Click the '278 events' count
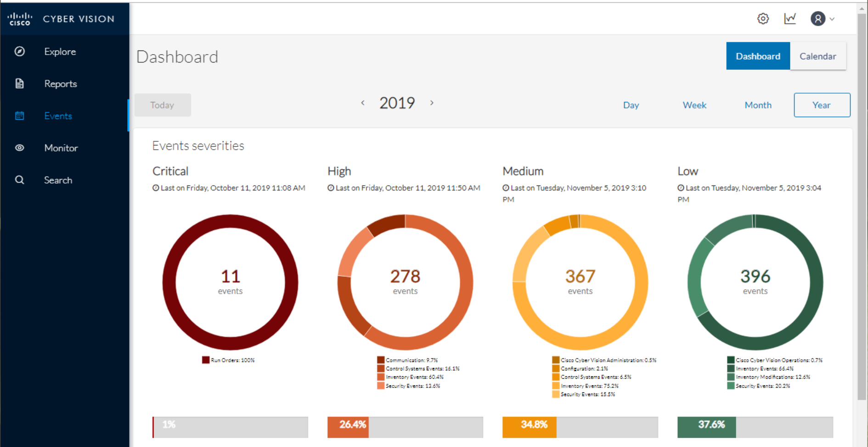 pos(405,281)
